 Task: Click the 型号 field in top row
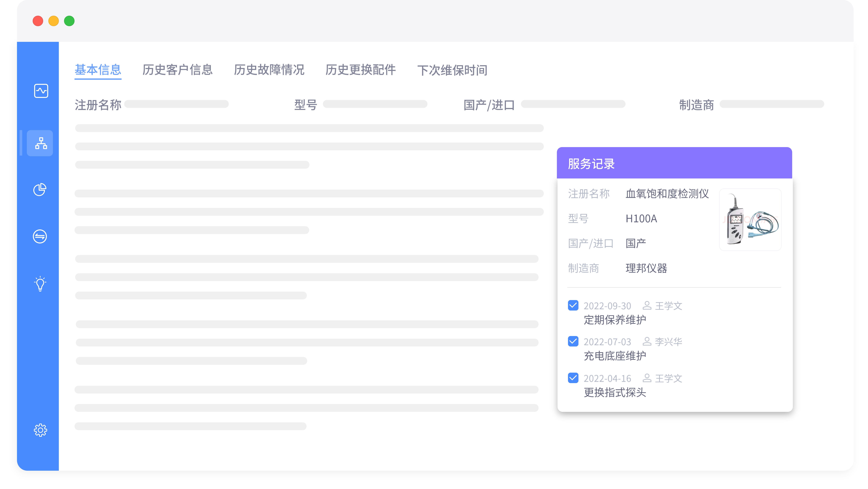[x=375, y=104]
